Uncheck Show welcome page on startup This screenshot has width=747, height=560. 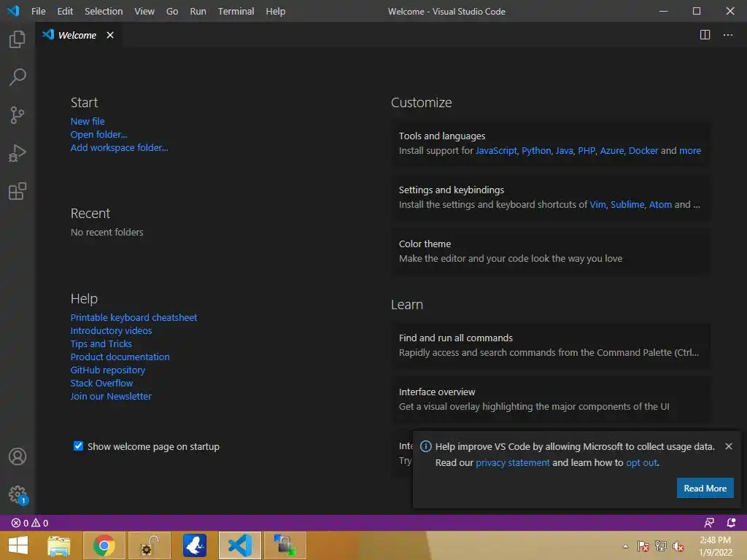pos(78,446)
